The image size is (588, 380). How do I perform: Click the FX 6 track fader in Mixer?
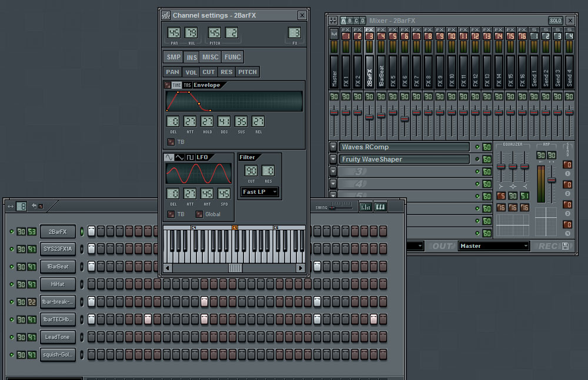405,119
